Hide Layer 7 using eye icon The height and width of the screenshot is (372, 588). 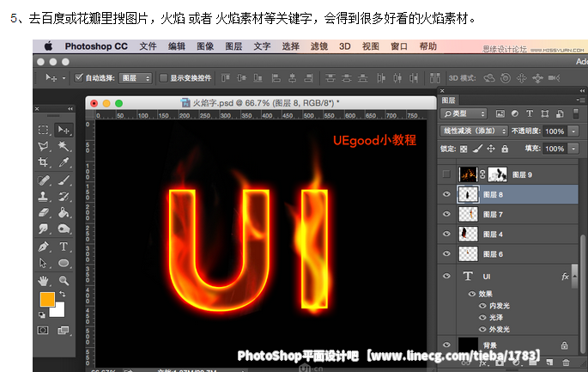click(446, 214)
